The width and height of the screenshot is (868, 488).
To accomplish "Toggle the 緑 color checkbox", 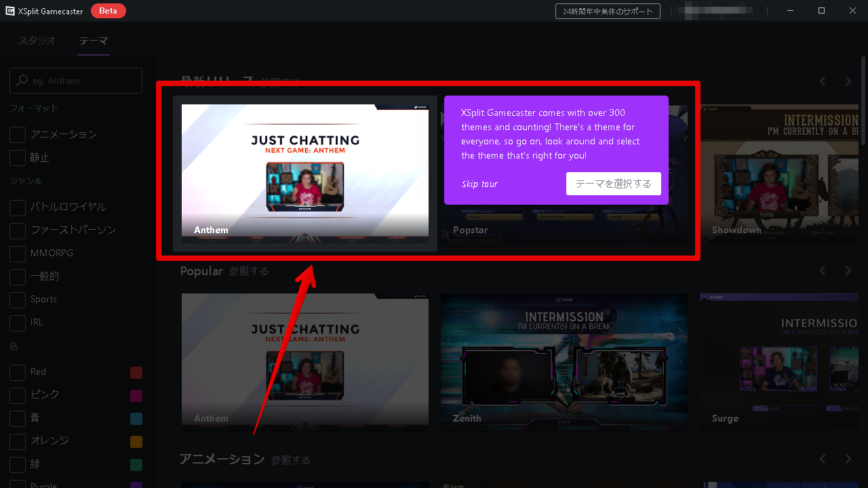I will pos(18,464).
